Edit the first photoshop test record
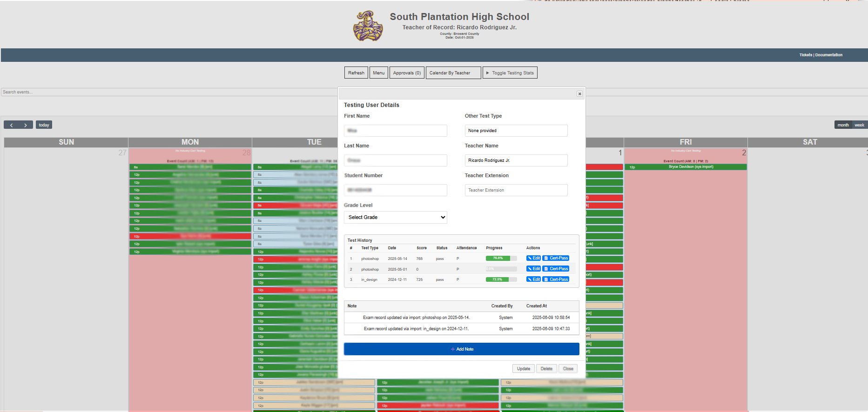 [533, 258]
